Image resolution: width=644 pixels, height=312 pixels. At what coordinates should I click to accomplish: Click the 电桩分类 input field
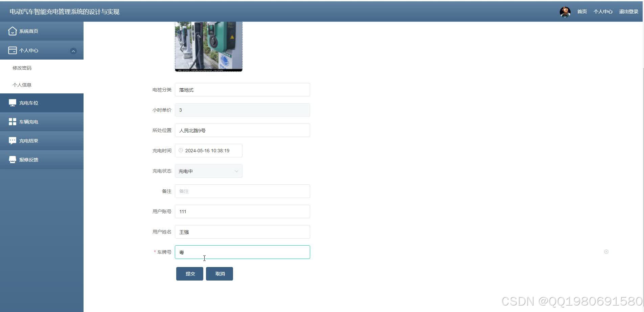point(243,90)
